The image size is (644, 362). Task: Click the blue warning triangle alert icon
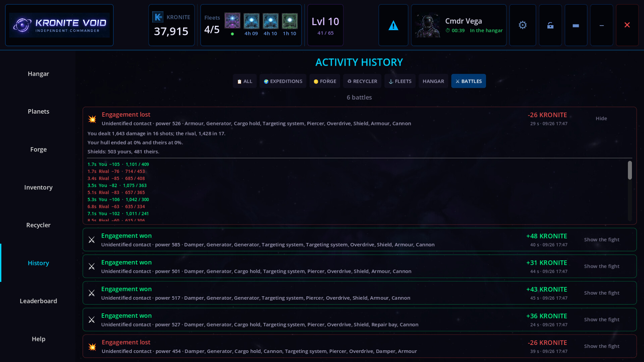393,25
